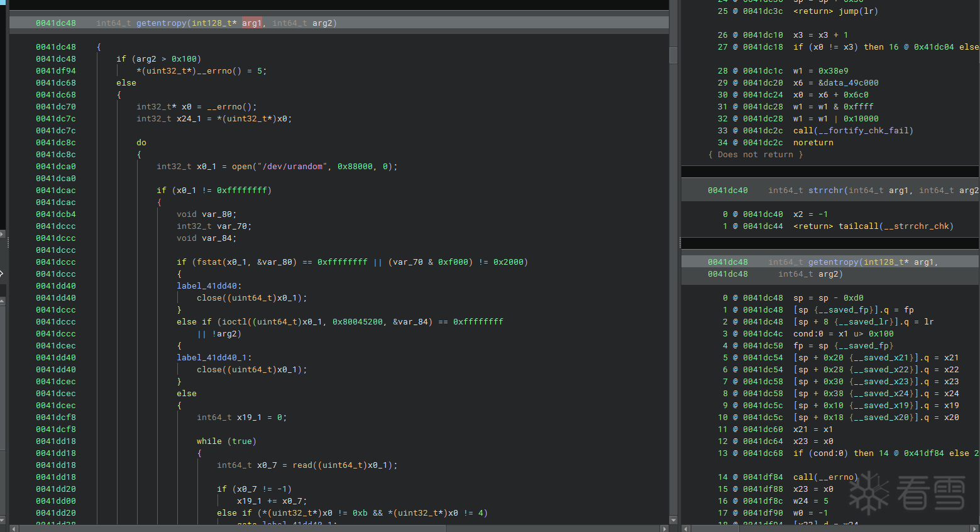Click the 0x38e9 constant
The image size is (980, 532).
point(834,71)
